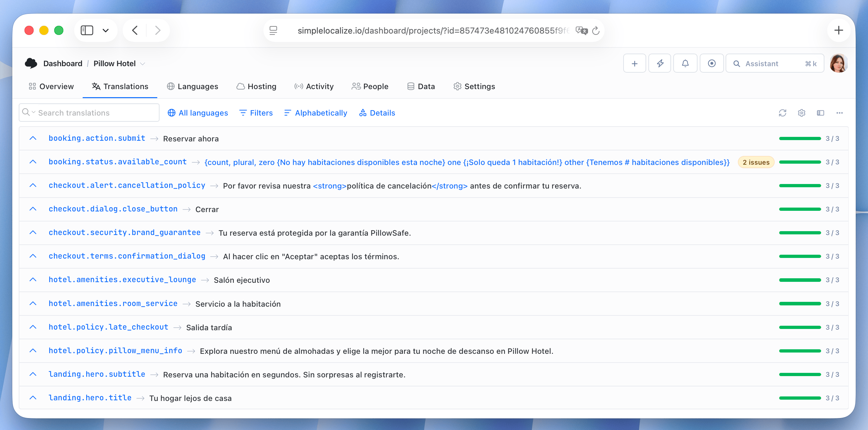868x430 pixels.
Task: Reload the page in browser
Action: [x=596, y=31]
